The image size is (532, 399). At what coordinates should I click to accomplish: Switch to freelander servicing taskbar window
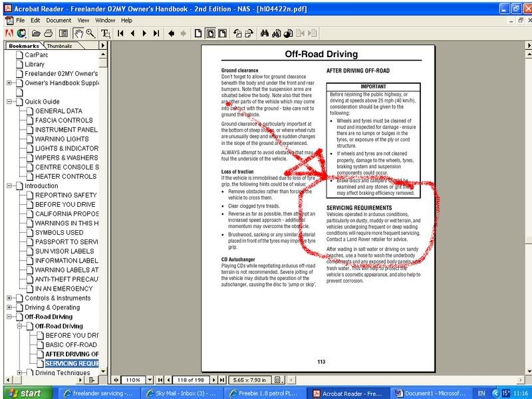point(98,393)
